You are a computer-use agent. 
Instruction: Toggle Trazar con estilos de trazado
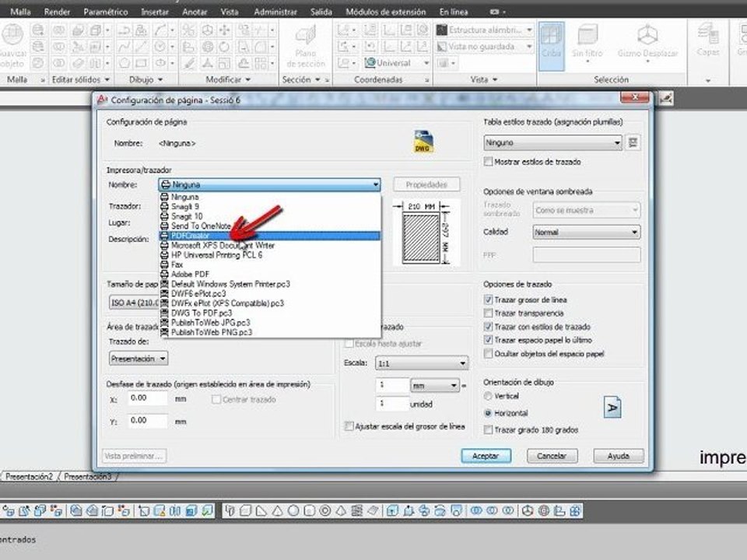click(488, 327)
